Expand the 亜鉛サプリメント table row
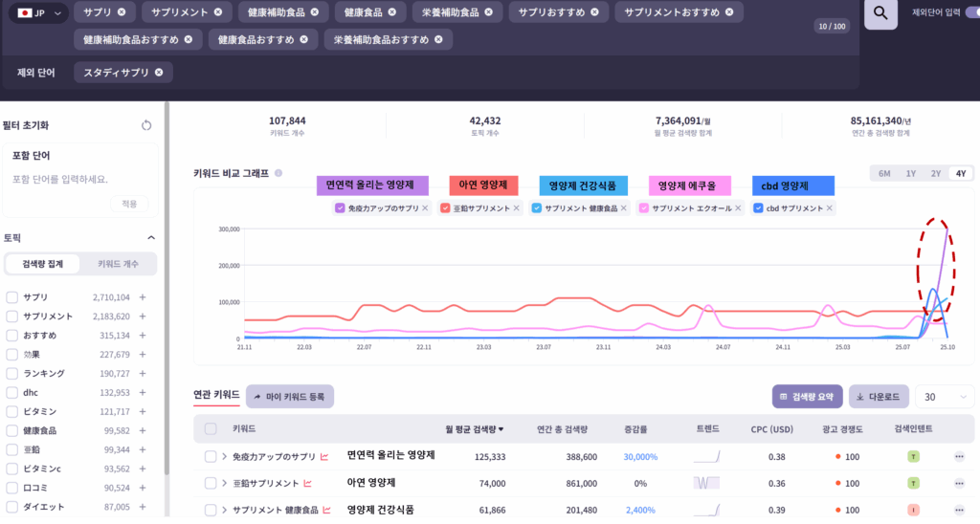The width and height of the screenshot is (980, 524). tap(224, 484)
